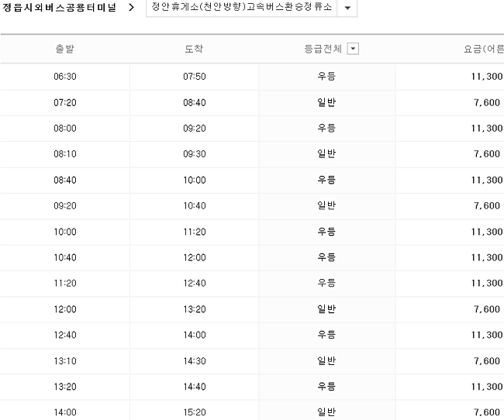Select the 13:20 departure time in the 출발 column
This screenshot has height=420, width=504.
65,387
